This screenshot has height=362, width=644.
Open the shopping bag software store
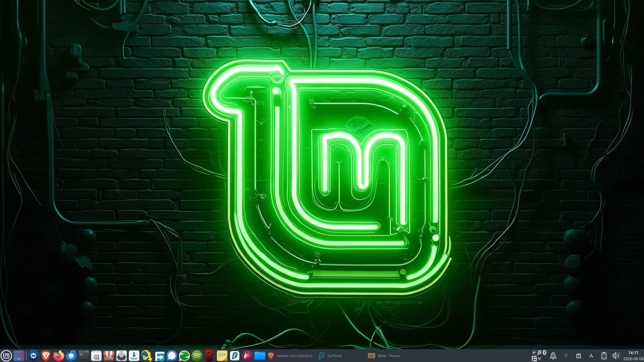click(x=96, y=356)
